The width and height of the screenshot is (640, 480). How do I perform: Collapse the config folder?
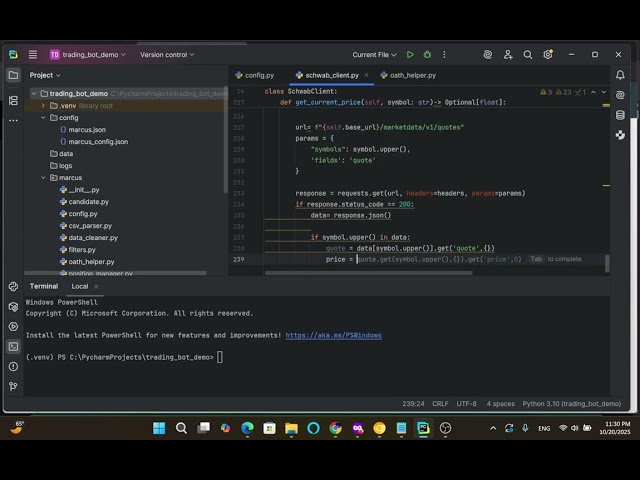pyautogui.click(x=43, y=118)
